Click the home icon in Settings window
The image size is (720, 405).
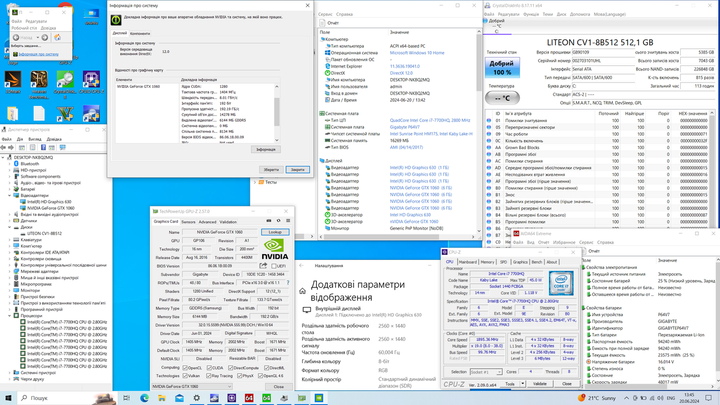click(303, 291)
